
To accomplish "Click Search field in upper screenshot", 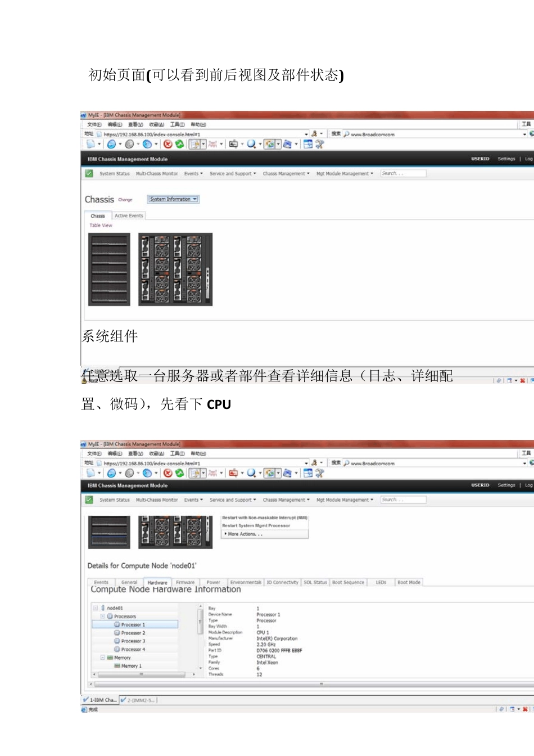I will 403,173.
